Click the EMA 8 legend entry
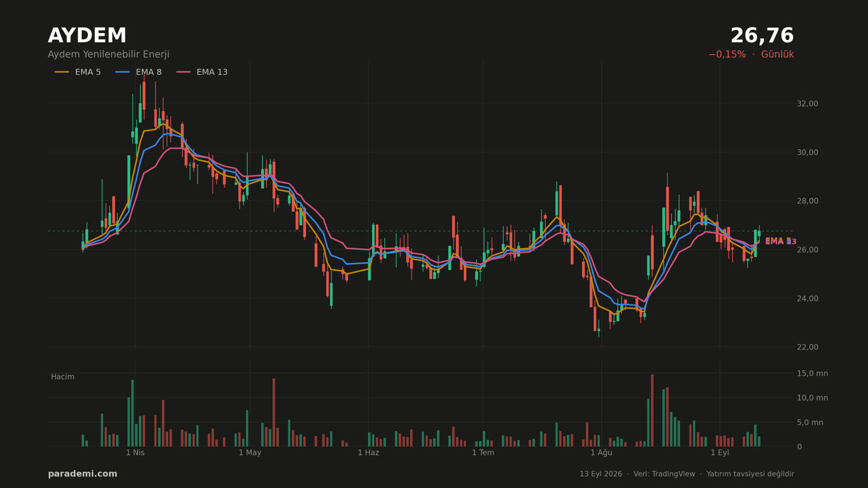 pos(138,72)
